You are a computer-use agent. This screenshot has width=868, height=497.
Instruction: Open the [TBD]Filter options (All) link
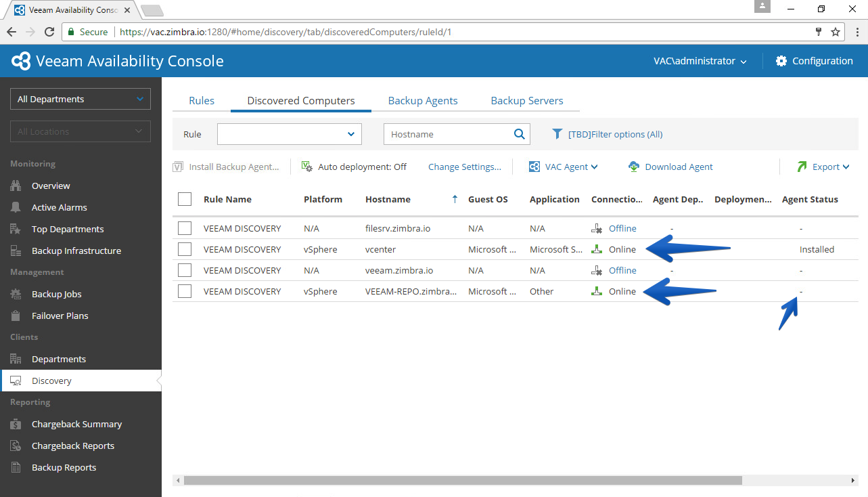pos(615,134)
